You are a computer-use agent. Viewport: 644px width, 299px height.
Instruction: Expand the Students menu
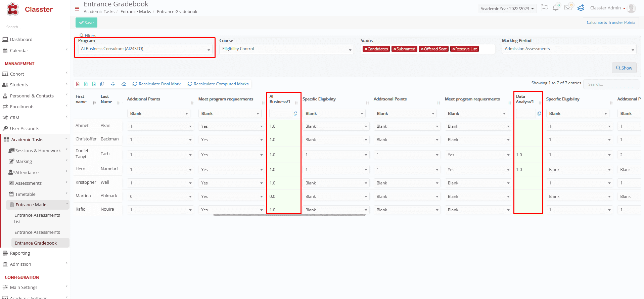point(35,85)
